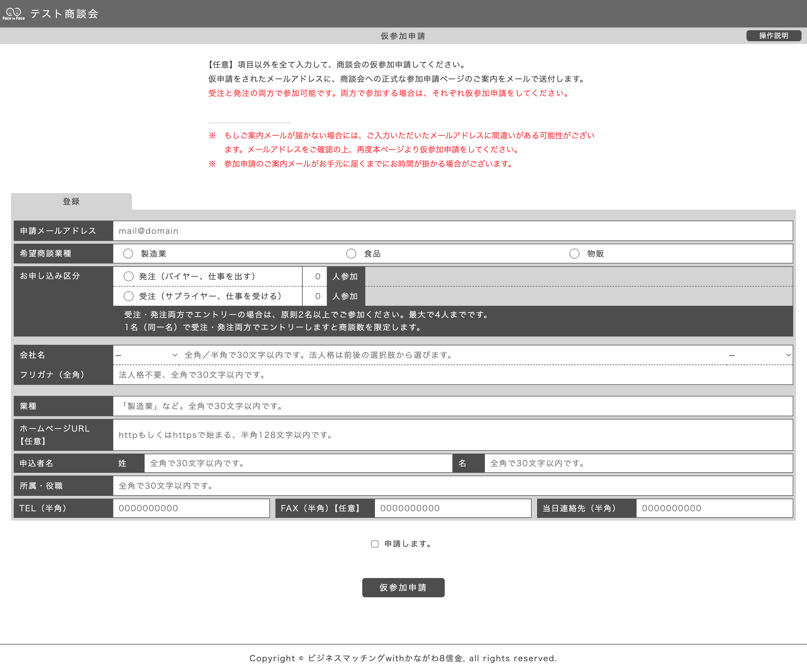Click the TEL（半角）input field
The width and height of the screenshot is (807, 672).
point(191,508)
